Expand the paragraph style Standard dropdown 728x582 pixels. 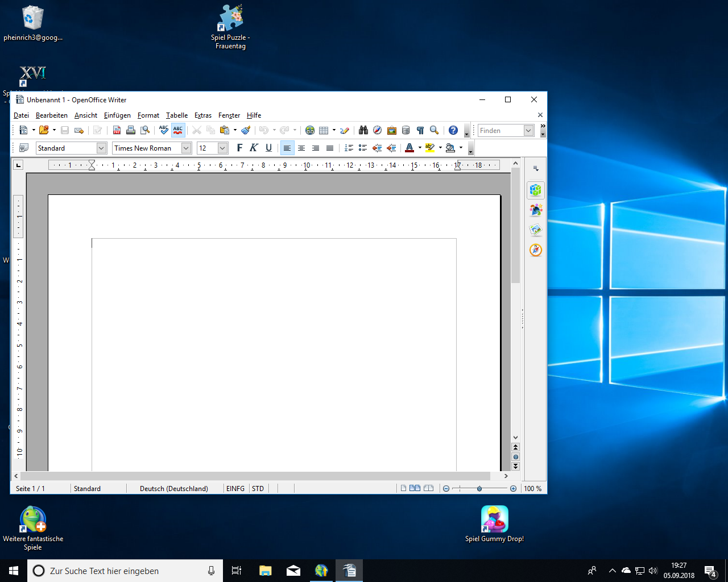tap(101, 148)
